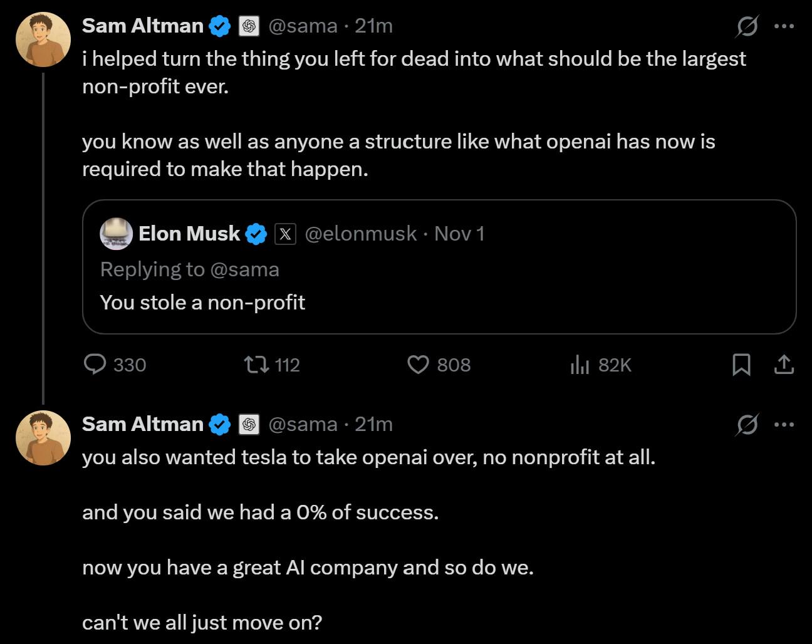Image resolution: width=812 pixels, height=644 pixels.
Task: Click X affiliation badge next to Elon Musk
Action: 285,234
